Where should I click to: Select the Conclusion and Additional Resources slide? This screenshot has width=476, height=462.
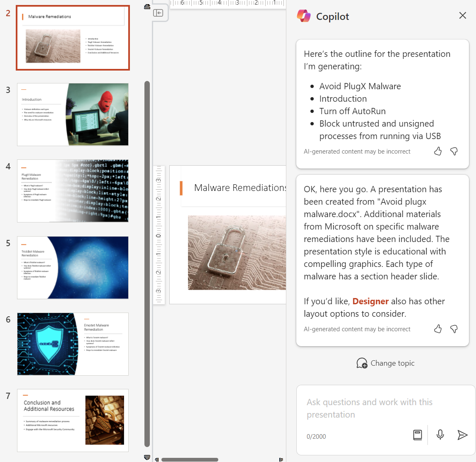point(73,420)
